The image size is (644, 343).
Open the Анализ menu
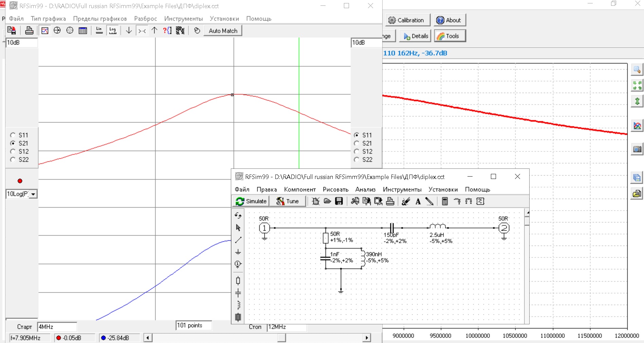point(365,189)
